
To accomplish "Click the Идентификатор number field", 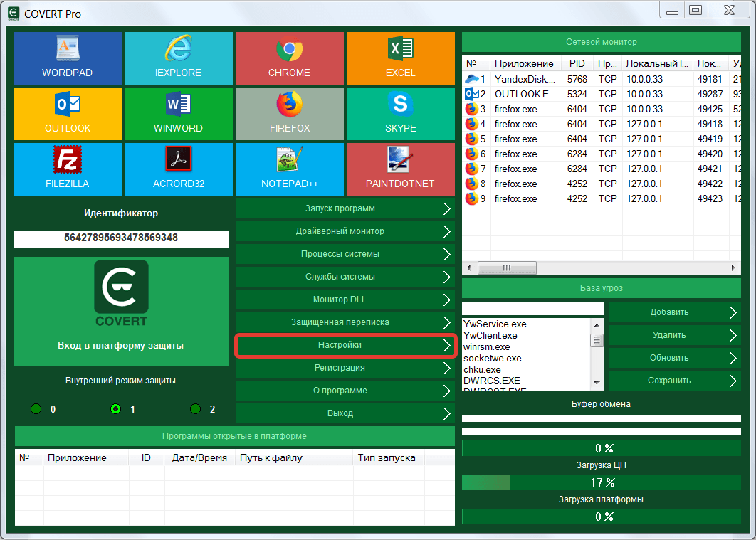I will pos(121,239).
